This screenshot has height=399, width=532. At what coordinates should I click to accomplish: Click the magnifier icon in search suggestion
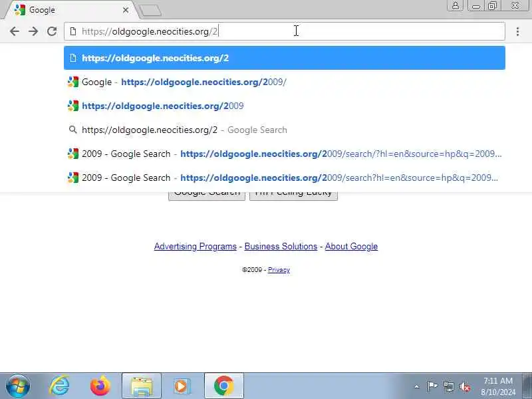click(72, 130)
